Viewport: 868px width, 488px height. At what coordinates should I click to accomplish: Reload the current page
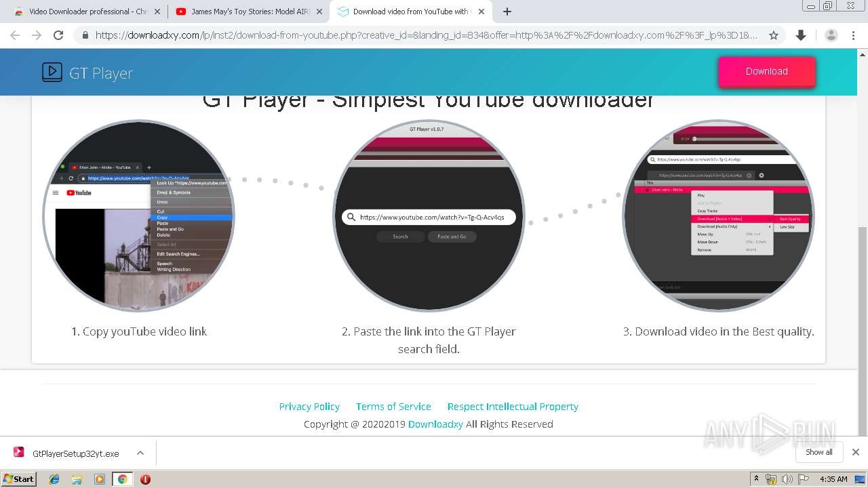[x=58, y=35]
